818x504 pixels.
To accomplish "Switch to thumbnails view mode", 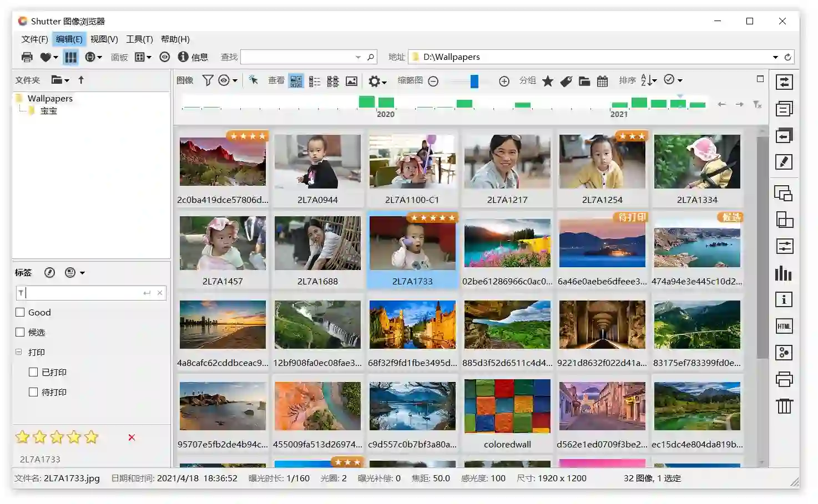I will click(296, 81).
